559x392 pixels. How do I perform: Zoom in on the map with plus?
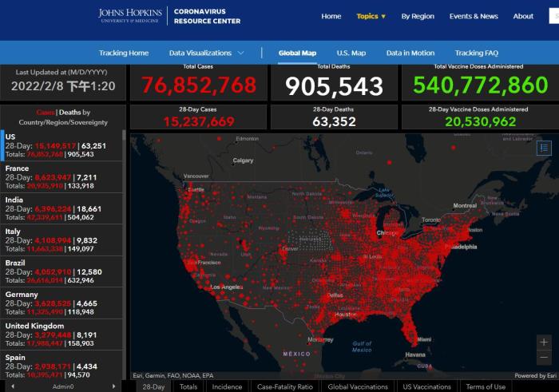[544, 343]
